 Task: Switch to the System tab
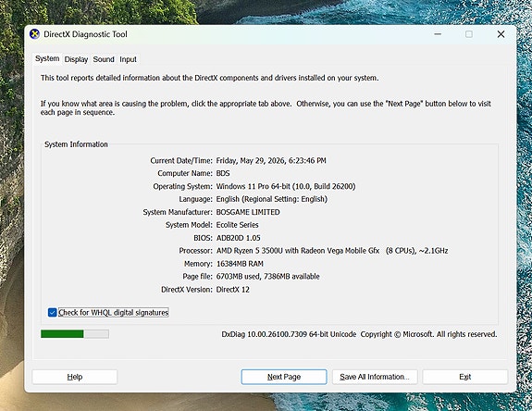pos(47,58)
